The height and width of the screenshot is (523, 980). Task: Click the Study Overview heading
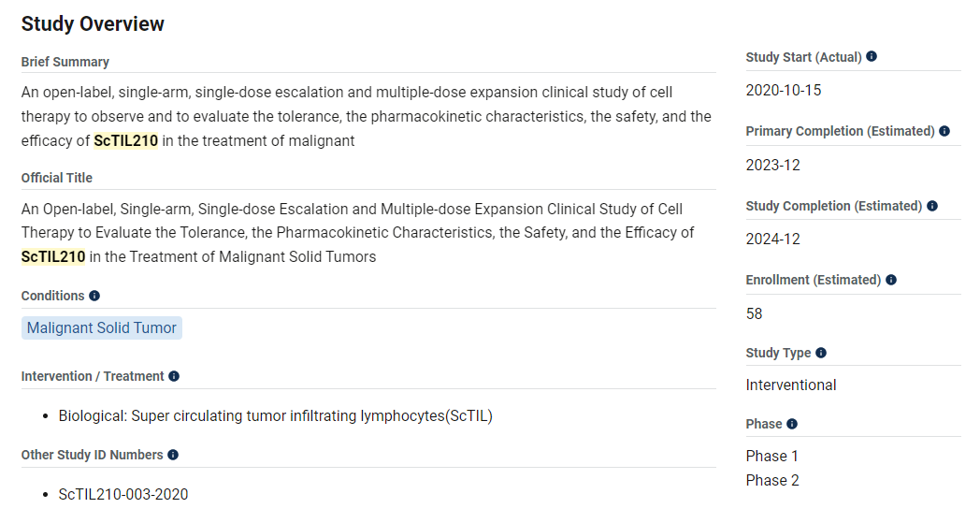click(x=93, y=24)
